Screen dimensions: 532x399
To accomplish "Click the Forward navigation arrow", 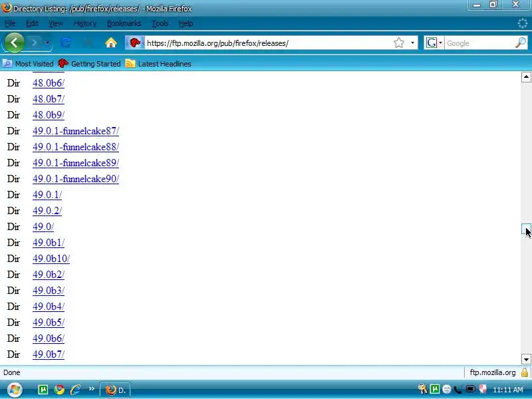I will (x=34, y=43).
